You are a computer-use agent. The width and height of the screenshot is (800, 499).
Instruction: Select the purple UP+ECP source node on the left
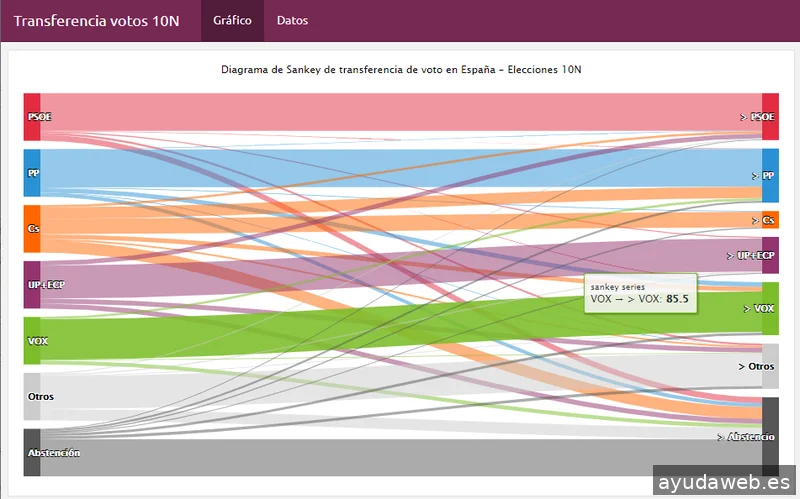coord(32,285)
